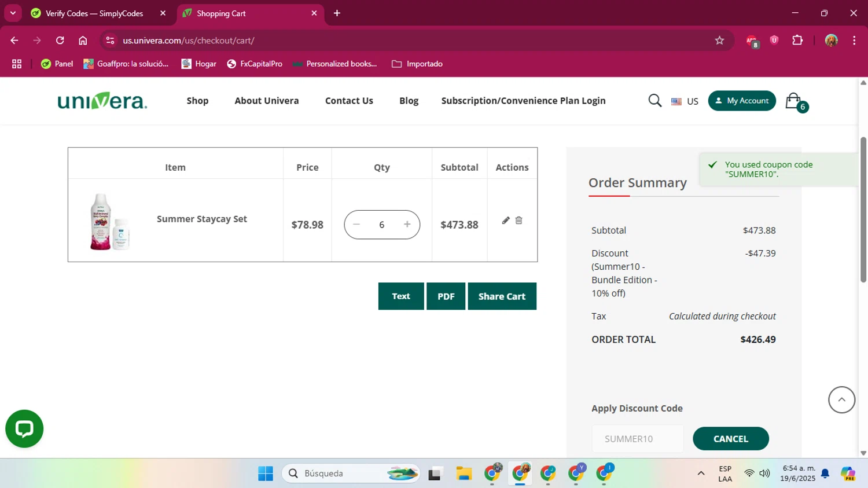This screenshot has width=868, height=488.
Task: Click the taskbar Búsqueda search box
Action: [x=351, y=474]
